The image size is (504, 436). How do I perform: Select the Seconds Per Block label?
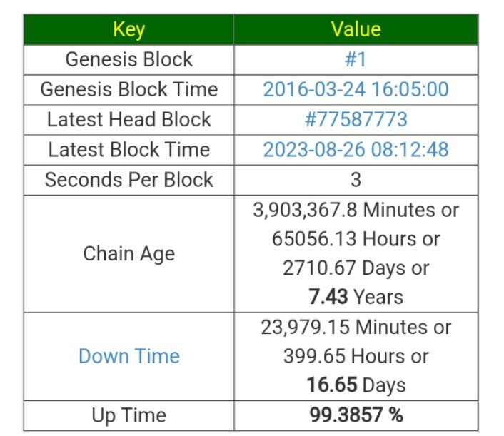(x=128, y=180)
